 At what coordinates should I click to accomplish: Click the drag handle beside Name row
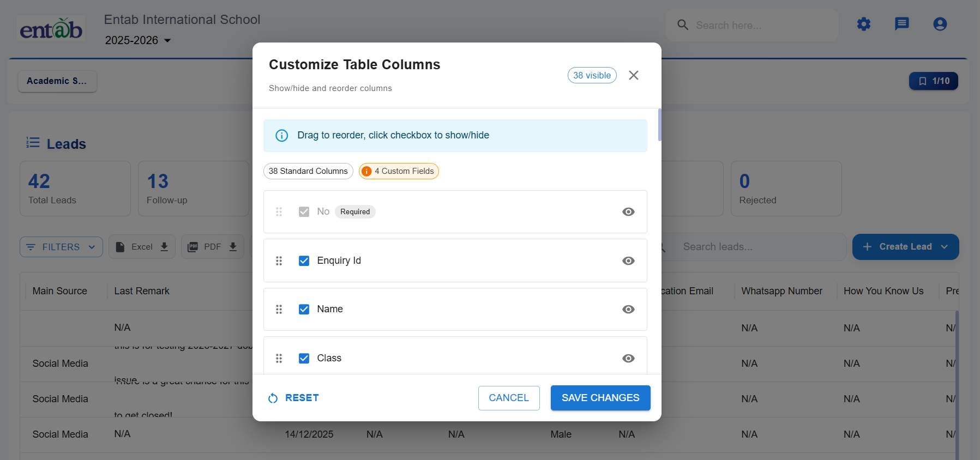coord(279,309)
